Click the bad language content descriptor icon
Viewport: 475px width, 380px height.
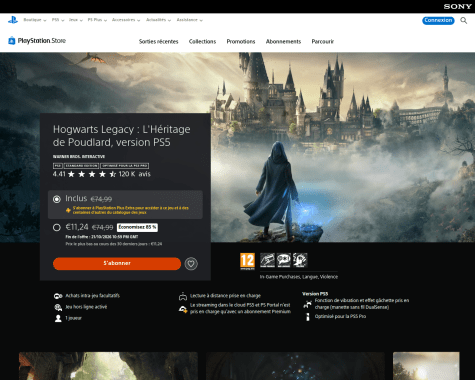point(284,260)
